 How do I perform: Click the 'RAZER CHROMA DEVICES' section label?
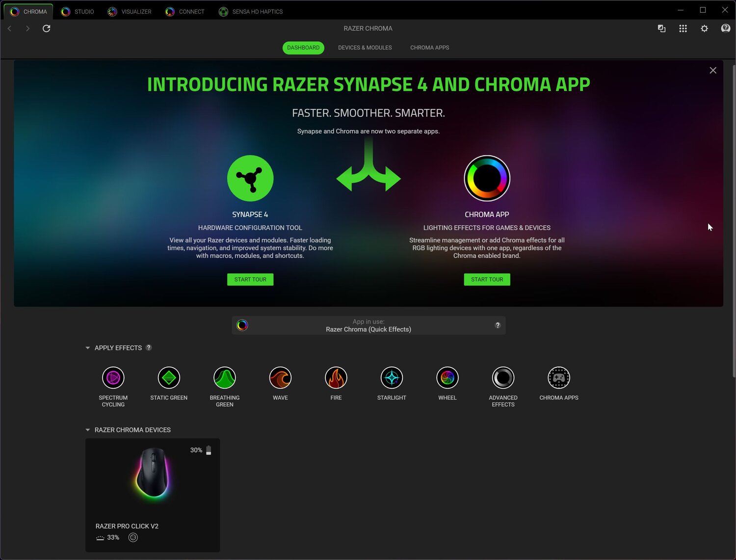click(132, 430)
